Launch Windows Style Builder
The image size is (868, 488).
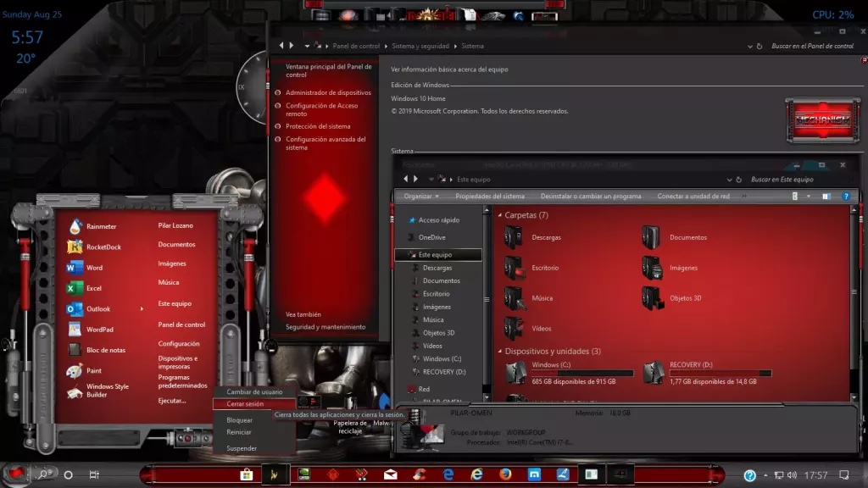[x=108, y=391]
